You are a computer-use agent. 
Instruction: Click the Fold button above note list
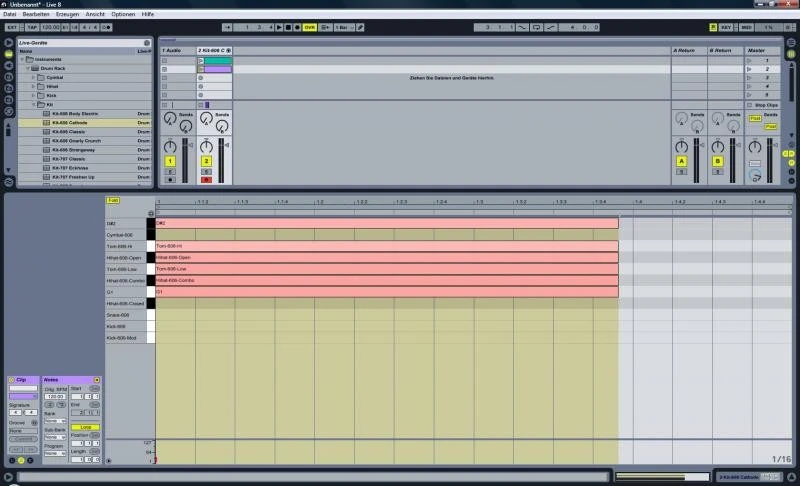[113, 200]
